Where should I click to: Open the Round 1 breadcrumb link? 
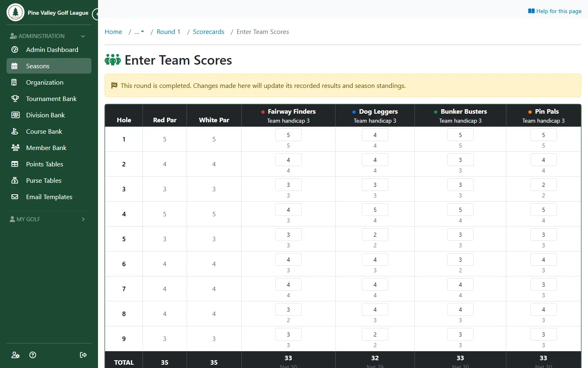[168, 32]
